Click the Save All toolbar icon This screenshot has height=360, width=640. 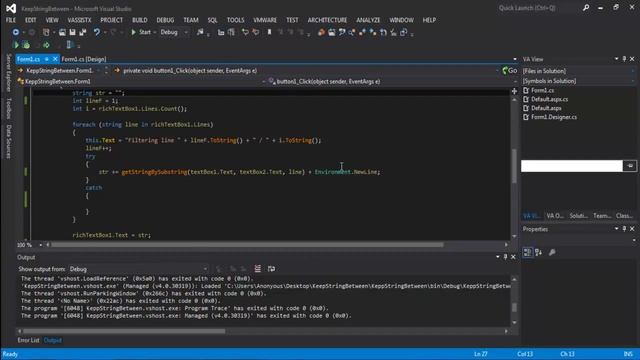pyautogui.click(x=83, y=32)
